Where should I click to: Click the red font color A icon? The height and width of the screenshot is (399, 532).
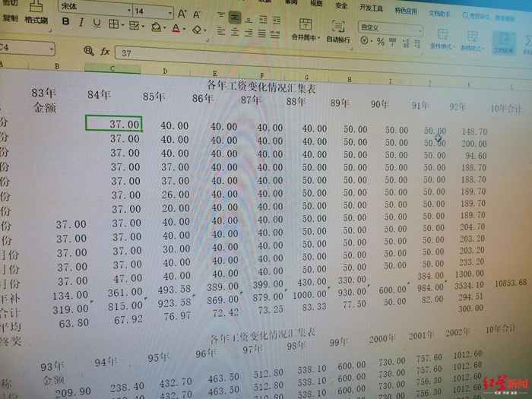tap(176, 28)
